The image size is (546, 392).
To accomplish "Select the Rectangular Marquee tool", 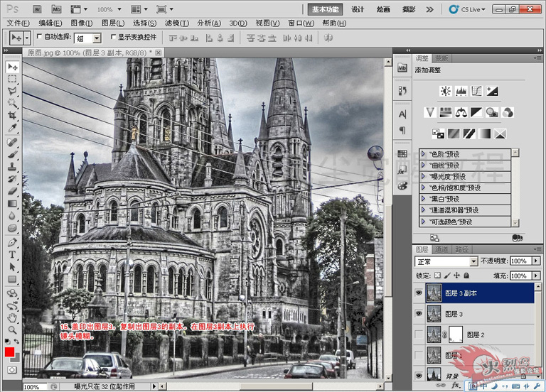I will point(13,79).
